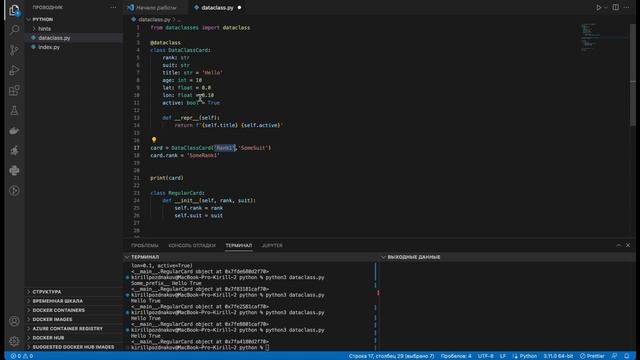The height and width of the screenshot is (360, 640).
Task: Open the Search view in activity bar
Action: (14, 30)
